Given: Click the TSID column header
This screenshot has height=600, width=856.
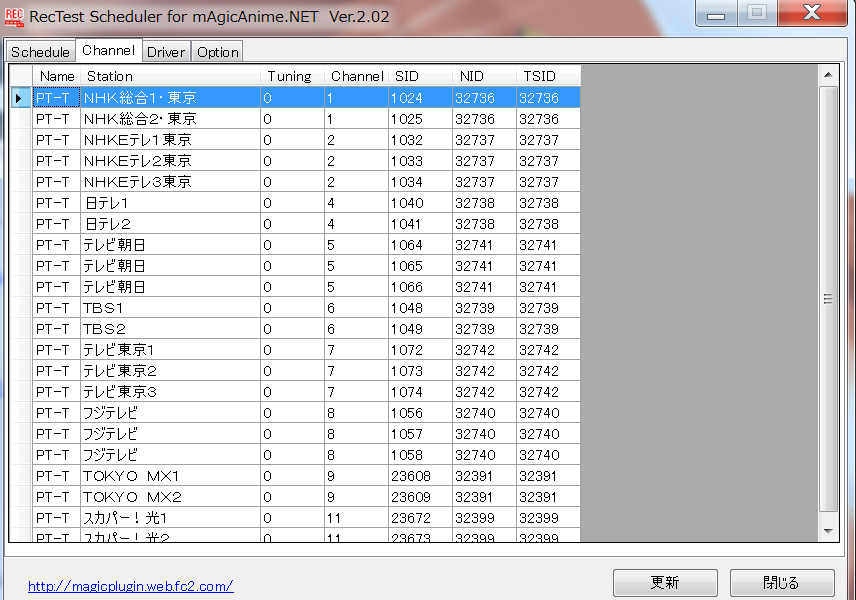Looking at the screenshot, I should (x=548, y=76).
